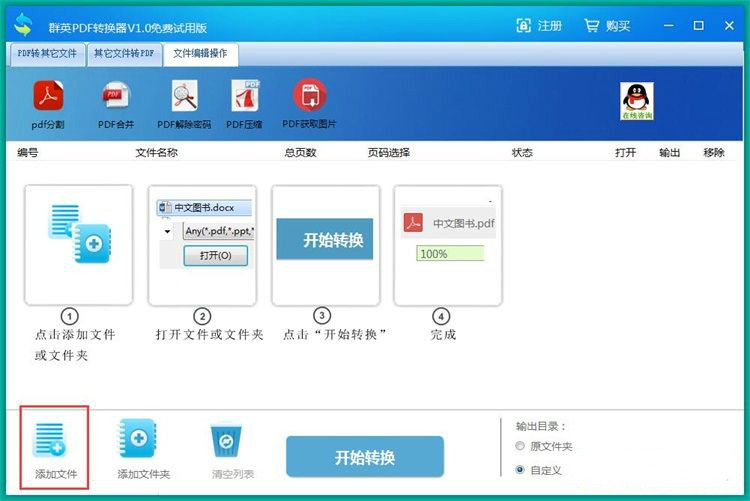The height and width of the screenshot is (501, 750).
Task: Select the PDF压缩 compress tool
Action: coord(244,95)
